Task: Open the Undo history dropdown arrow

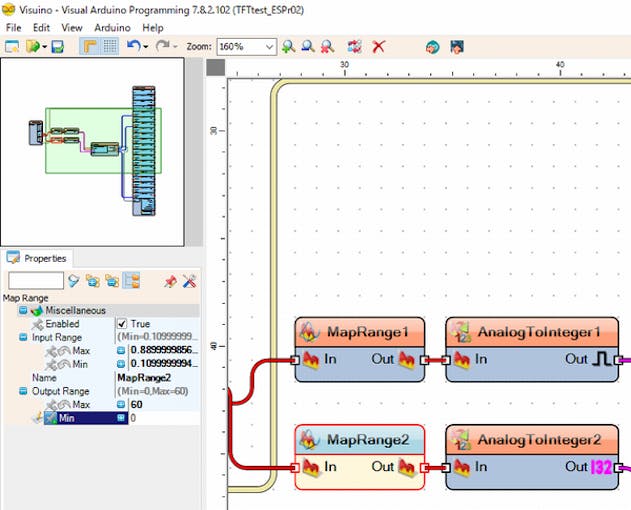Action: 146,47
